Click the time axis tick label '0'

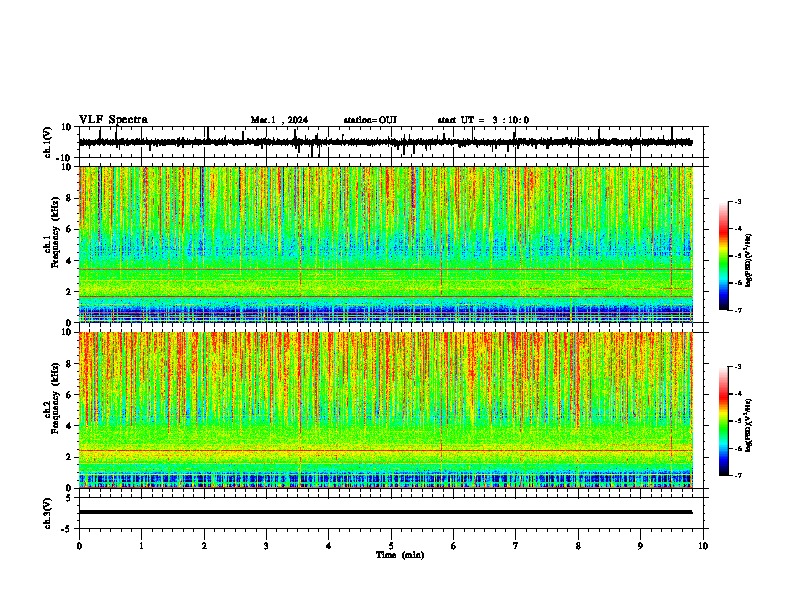(x=79, y=546)
